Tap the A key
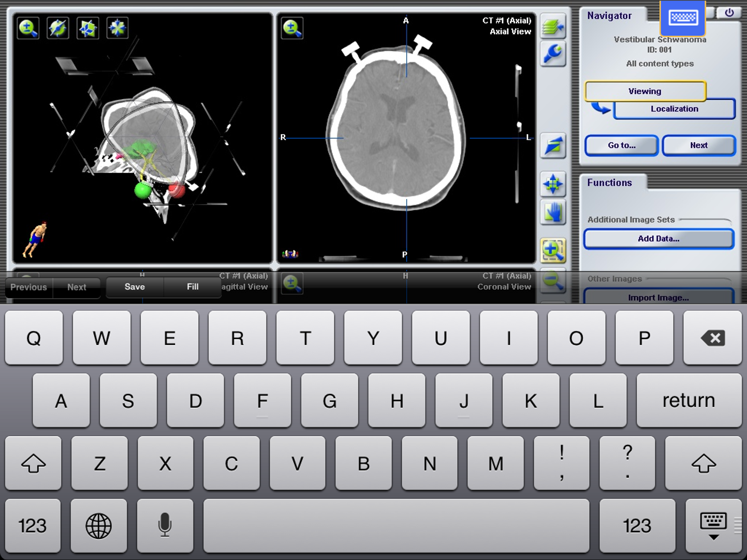This screenshot has width=747, height=560. [61, 400]
